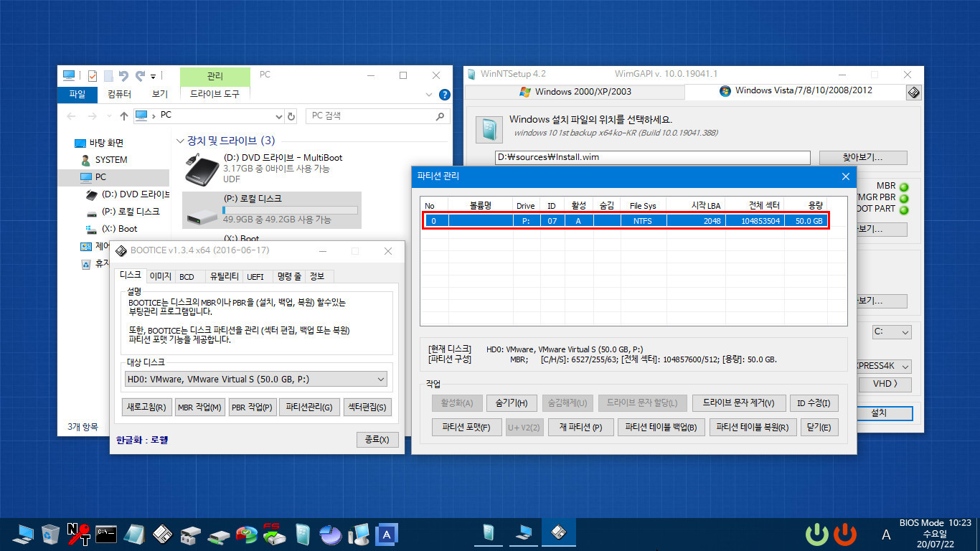The height and width of the screenshot is (551, 980).
Task: Open the This PC icon on the taskbar
Action: pyautogui.click(x=22, y=533)
